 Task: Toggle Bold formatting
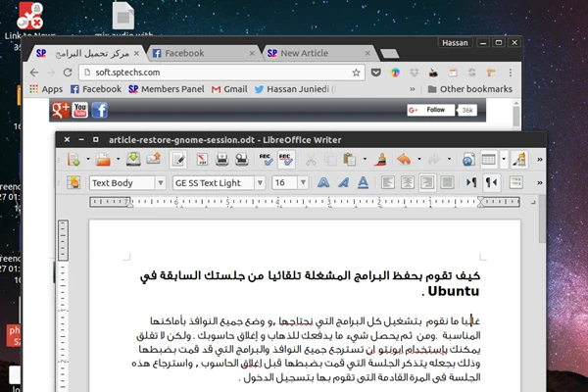click(x=323, y=182)
